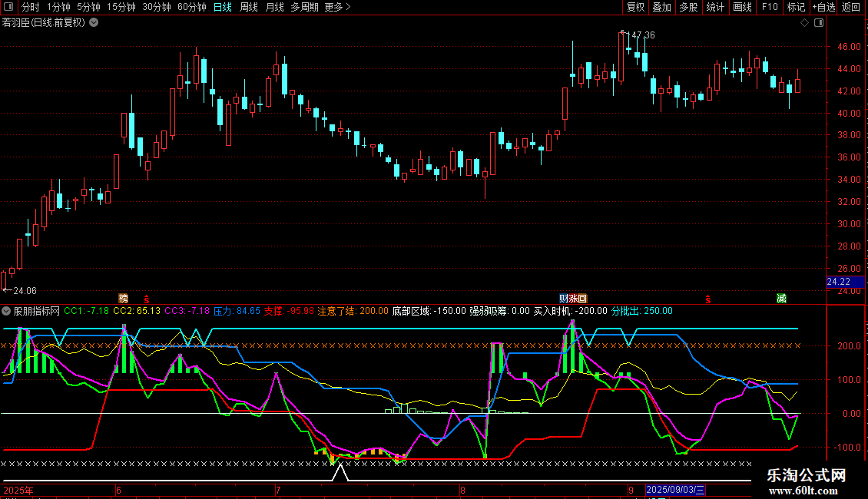The height and width of the screenshot is (499, 868).
Task: Click the CC1: -7.18 indicator value
Action: point(86,312)
